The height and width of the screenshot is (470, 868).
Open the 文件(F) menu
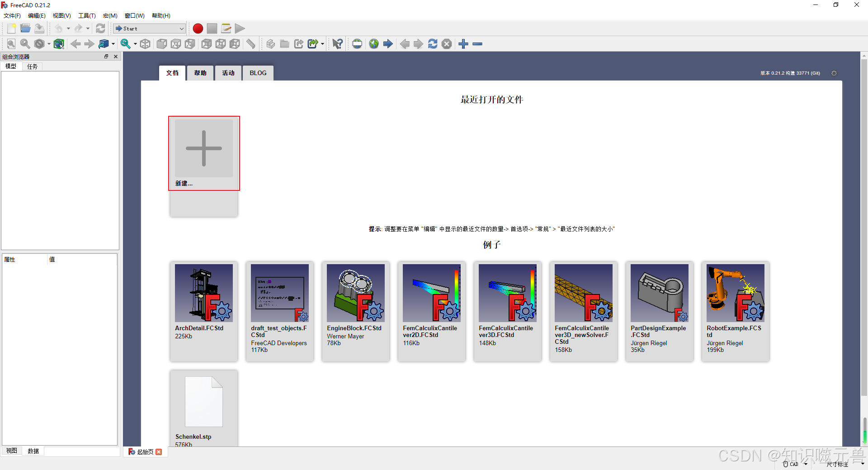point(12,16)
